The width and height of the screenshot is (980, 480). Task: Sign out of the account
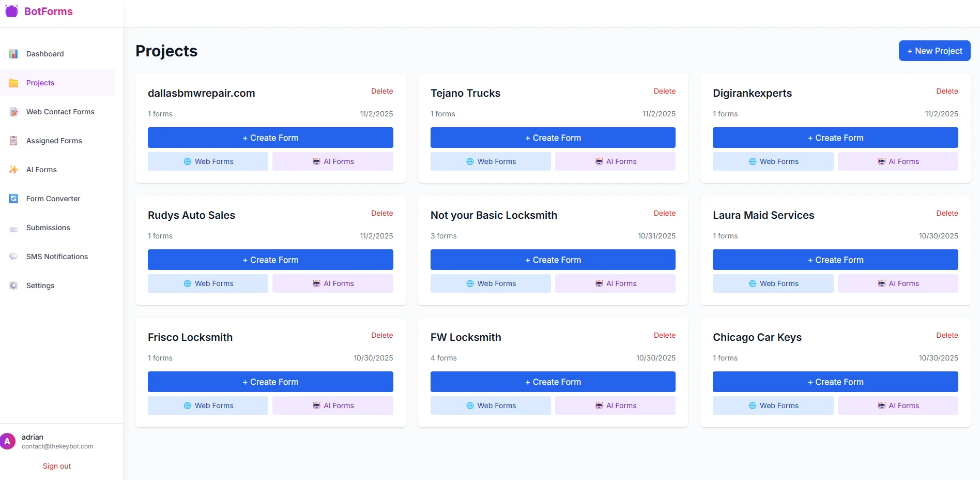click(56, 466)
